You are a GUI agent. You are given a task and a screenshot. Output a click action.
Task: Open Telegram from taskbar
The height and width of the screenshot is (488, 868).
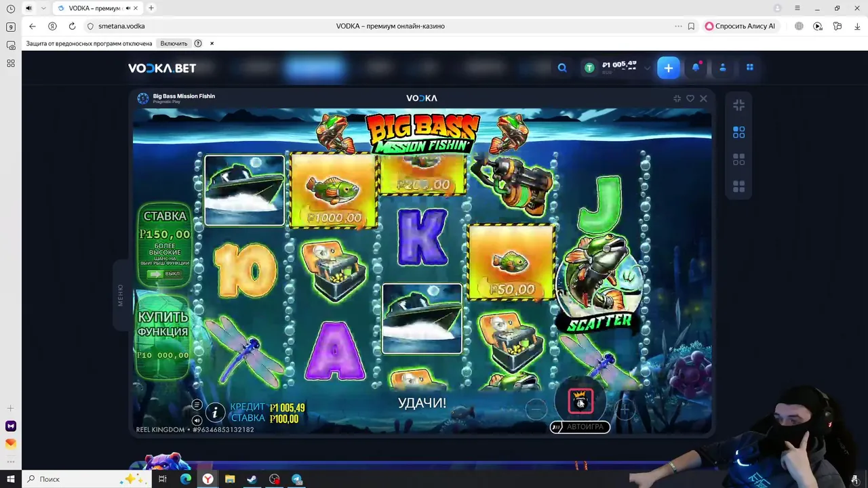pyautogui.click(x=297, y=479)
